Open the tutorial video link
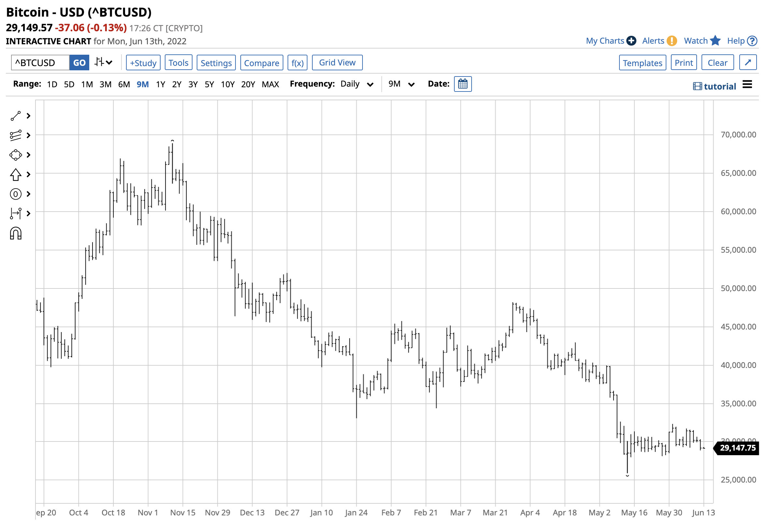This screenshot has height=532, width=781. pos(715,87)
